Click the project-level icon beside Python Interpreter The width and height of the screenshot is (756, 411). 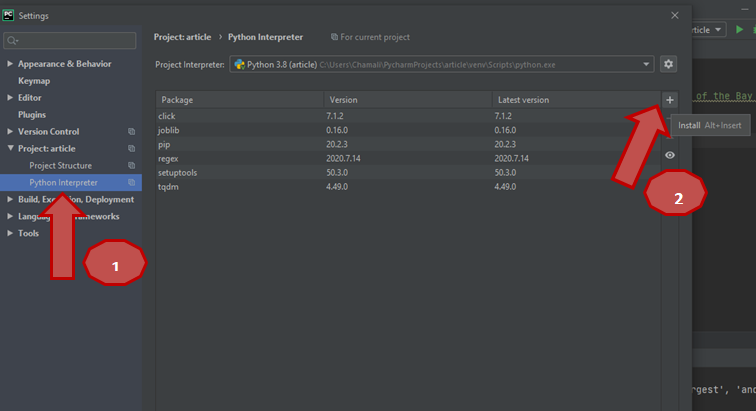tap(131, 182)
